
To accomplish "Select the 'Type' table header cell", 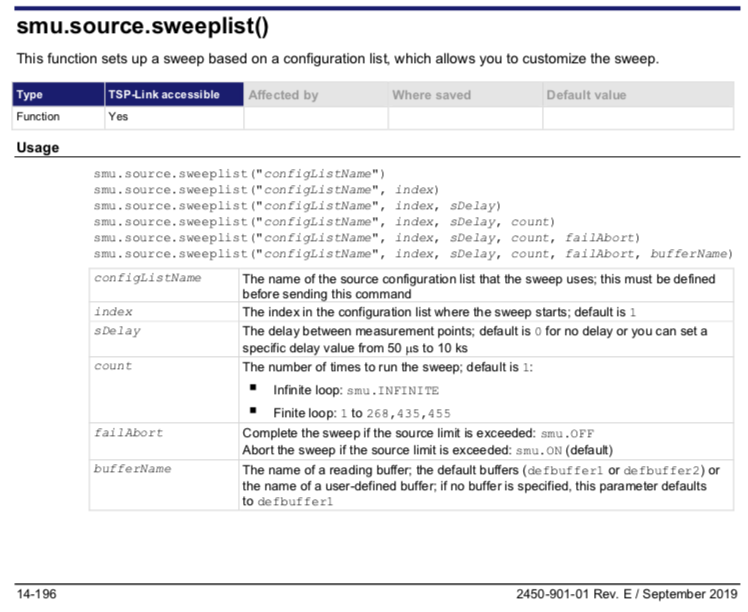I will click(58, 94).
